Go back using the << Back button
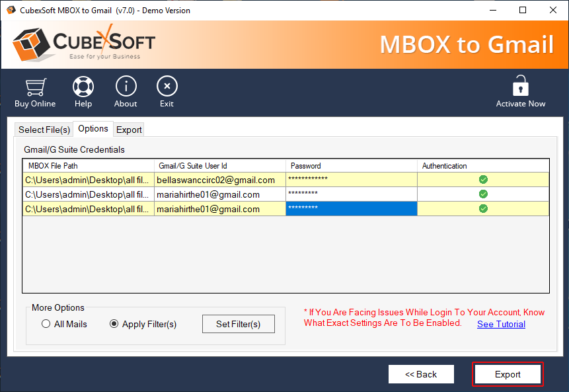 421,374
